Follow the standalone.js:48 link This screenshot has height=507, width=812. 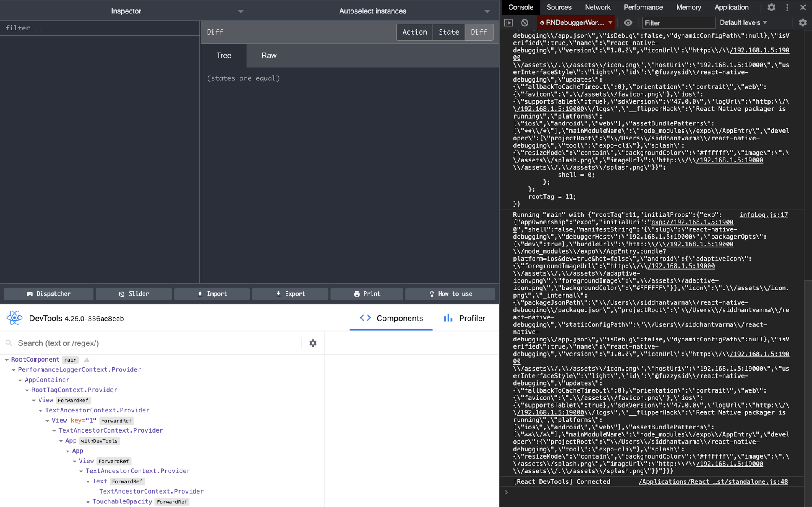tap(713, 482)
